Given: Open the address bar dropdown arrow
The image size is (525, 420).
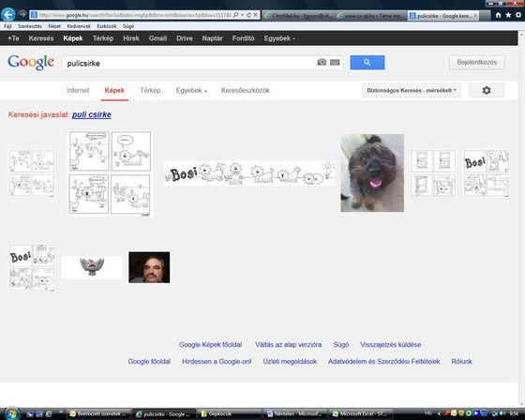Looking at the screenshot, I should (x=242, y=15).
